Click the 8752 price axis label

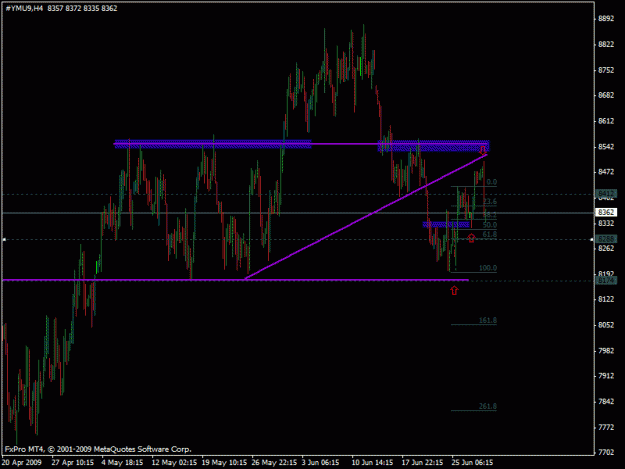[606, 70]
